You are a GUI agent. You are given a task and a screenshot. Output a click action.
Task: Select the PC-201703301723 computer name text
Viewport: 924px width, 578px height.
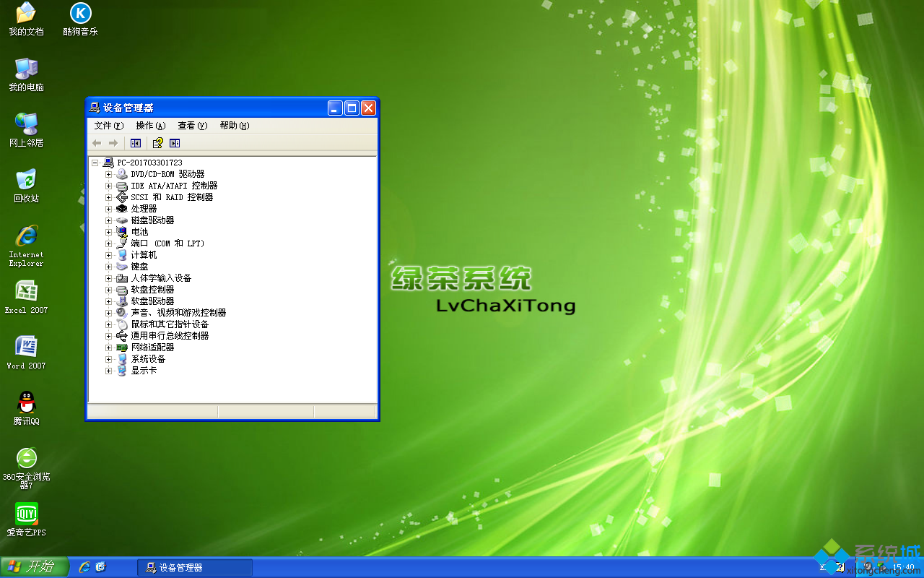click(149, 163)
